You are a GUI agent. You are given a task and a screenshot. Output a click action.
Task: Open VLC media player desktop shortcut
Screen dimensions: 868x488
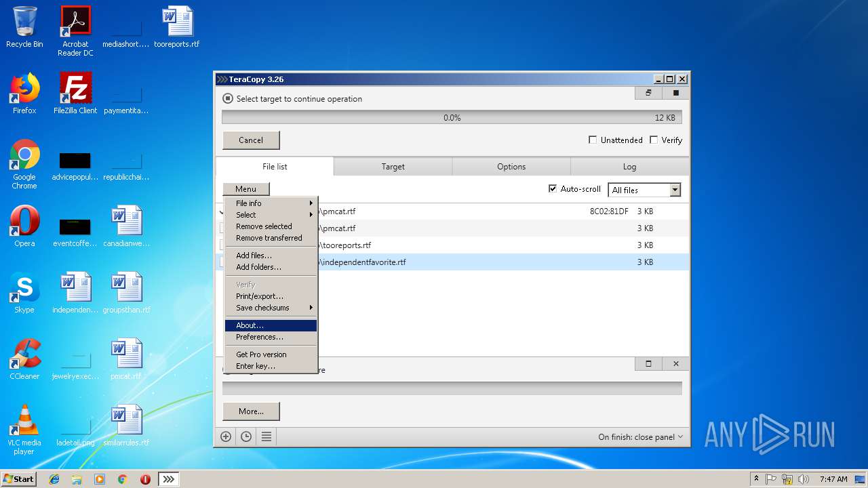click(24, 430)
